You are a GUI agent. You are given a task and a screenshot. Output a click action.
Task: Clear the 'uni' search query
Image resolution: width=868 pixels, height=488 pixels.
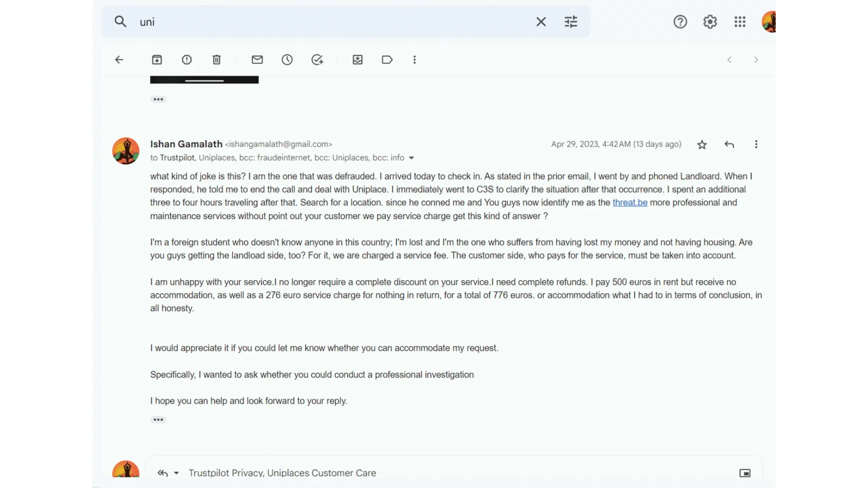coord(541,22)
